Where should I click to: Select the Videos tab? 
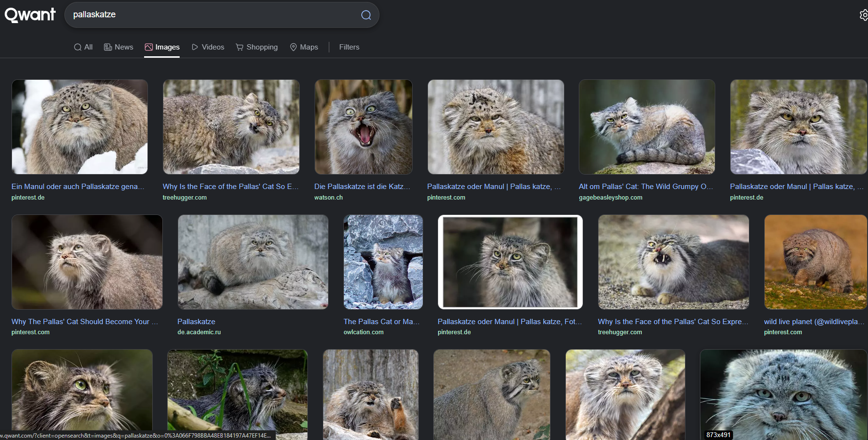click(x=208, y=47)
